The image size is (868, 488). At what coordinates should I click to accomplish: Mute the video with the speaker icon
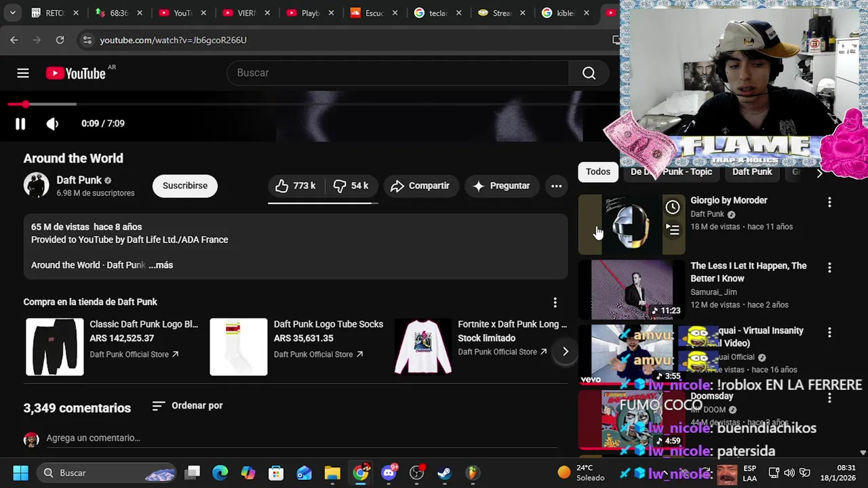pos(52,123)
